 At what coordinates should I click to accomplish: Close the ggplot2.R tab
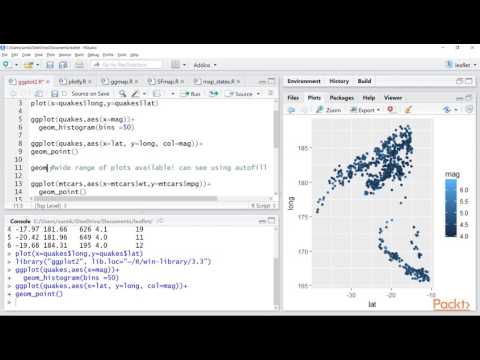[x=48, y=82]
